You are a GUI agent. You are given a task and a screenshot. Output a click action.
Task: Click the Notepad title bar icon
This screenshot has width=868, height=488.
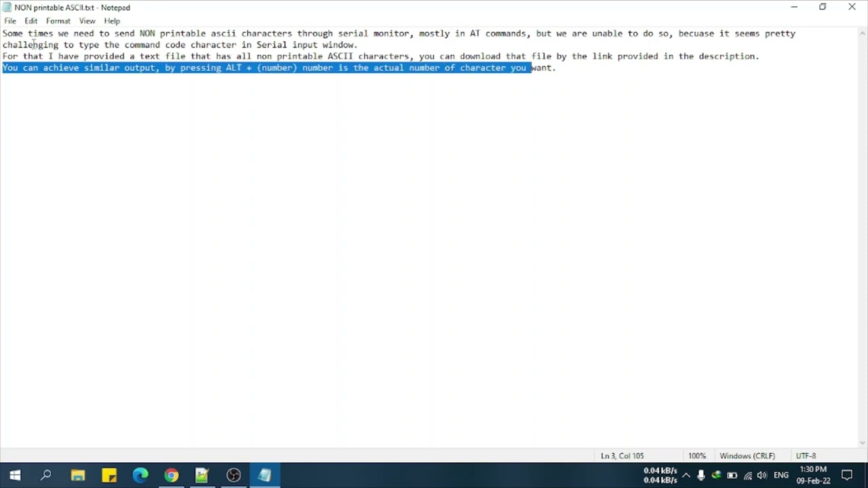[x=7, y=7]
